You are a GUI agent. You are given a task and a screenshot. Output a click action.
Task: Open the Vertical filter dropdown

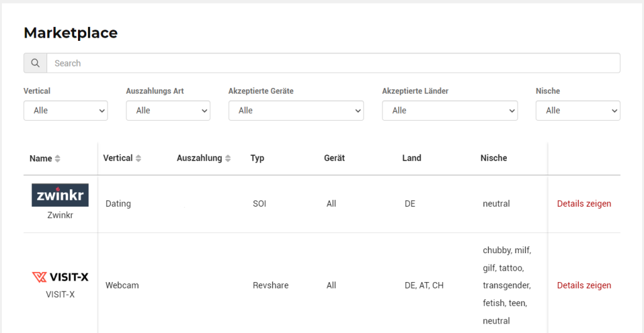[x=65, y=111]
